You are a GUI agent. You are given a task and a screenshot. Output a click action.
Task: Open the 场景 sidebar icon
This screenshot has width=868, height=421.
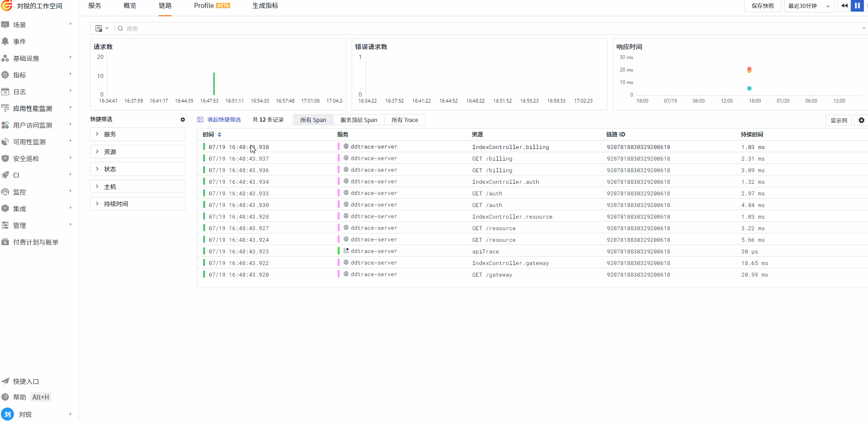[6, 25]
